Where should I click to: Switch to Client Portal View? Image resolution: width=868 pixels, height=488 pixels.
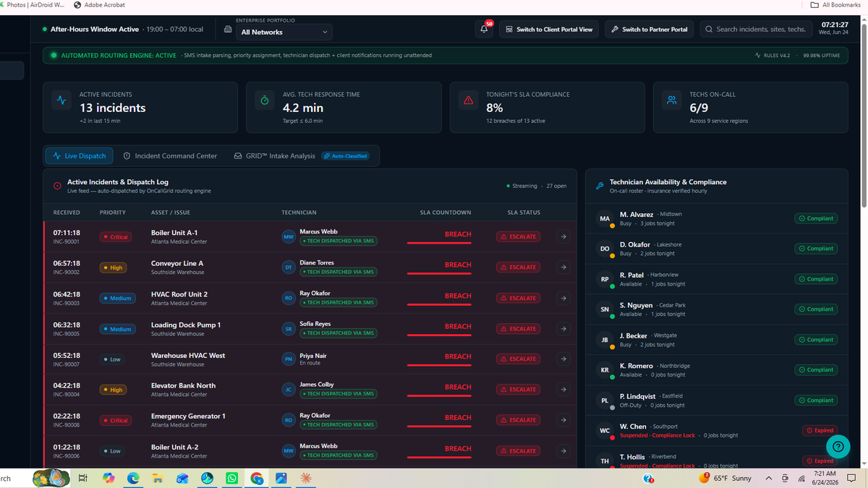click(x=549, y=29)
